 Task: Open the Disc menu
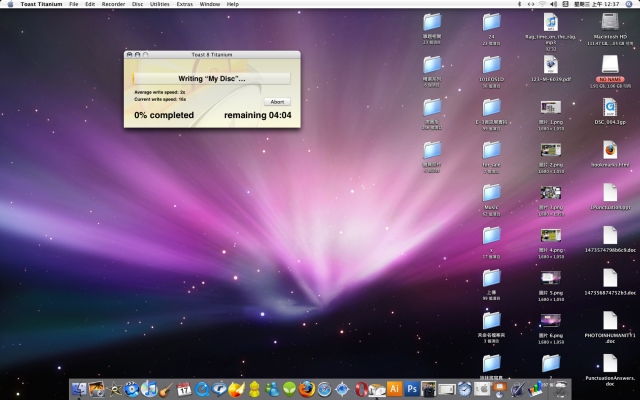pos(138,4)
